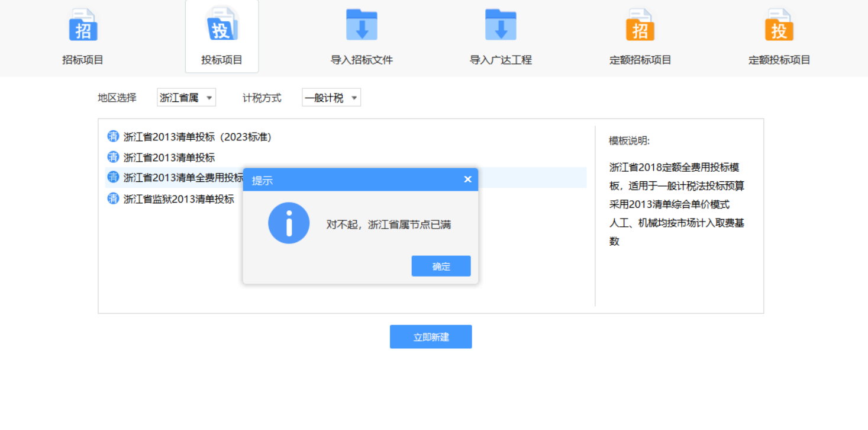This screenshot has height=430, width=868.
Task: Confirm the dialog with 确定
Action: (x=441, y=266)
